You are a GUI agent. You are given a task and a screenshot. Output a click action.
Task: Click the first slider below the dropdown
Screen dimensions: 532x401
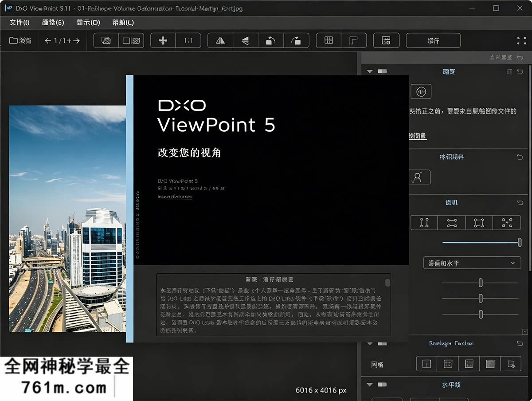click(x=481, y=283)
